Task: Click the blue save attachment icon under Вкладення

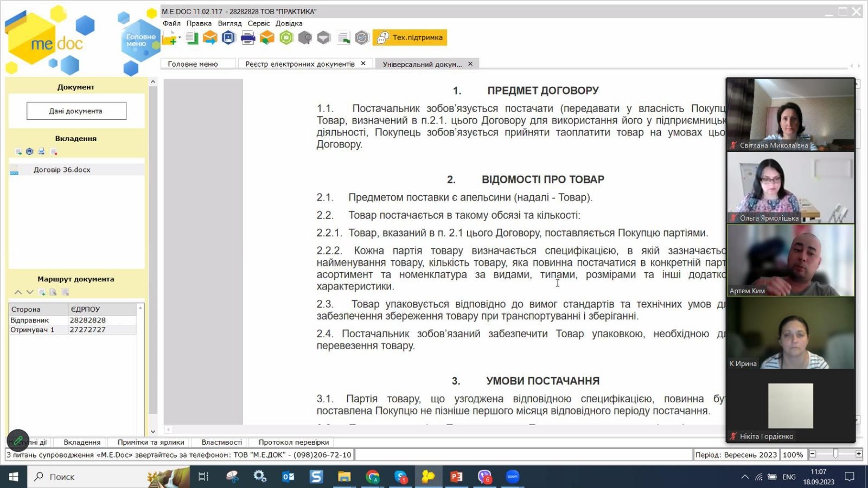Action: [30, 151]
